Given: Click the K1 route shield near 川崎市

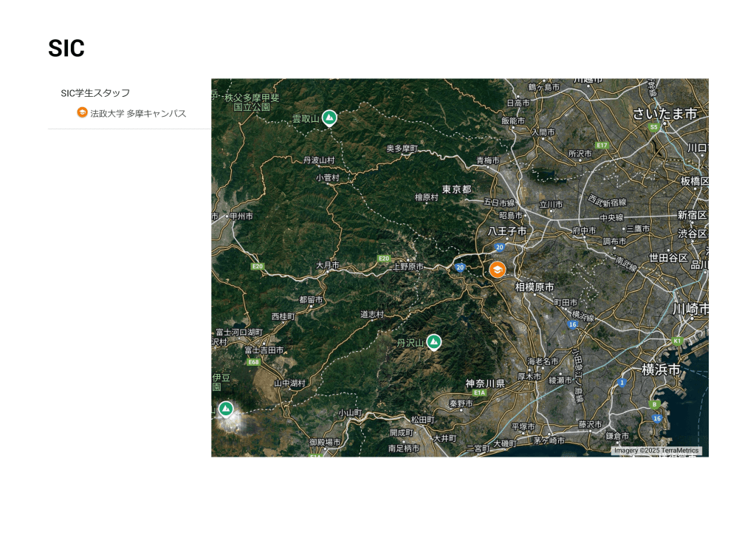Looking at the screenshot, I should tap(677, 341).
